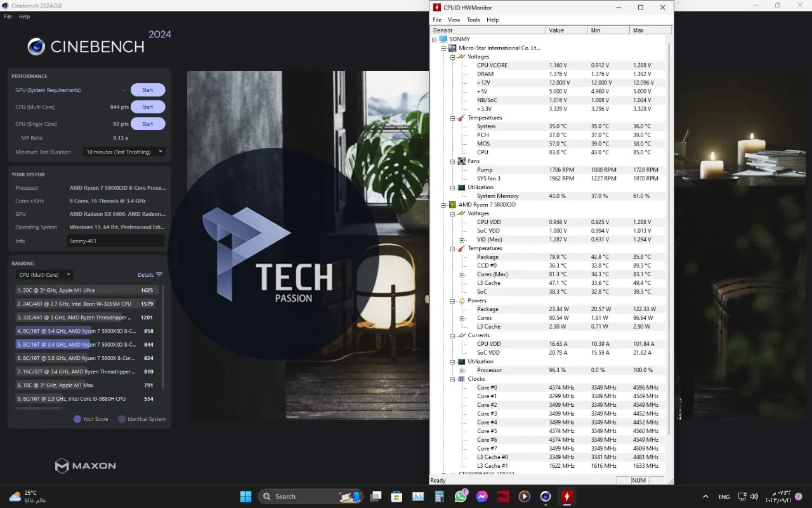Viewport: 812px width, 508px height.
Task: Collapse the SONMY root tree node
Action: coord(435,39)
